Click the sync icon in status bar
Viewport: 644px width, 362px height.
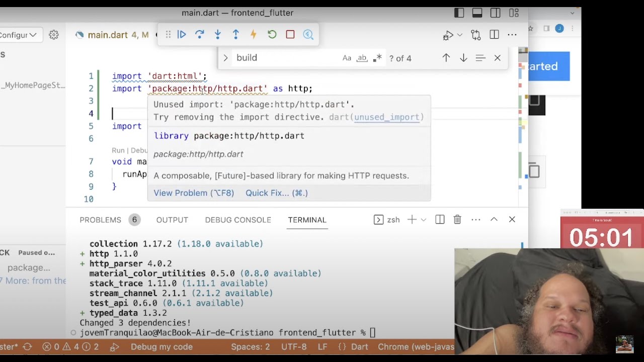[28, 346]
